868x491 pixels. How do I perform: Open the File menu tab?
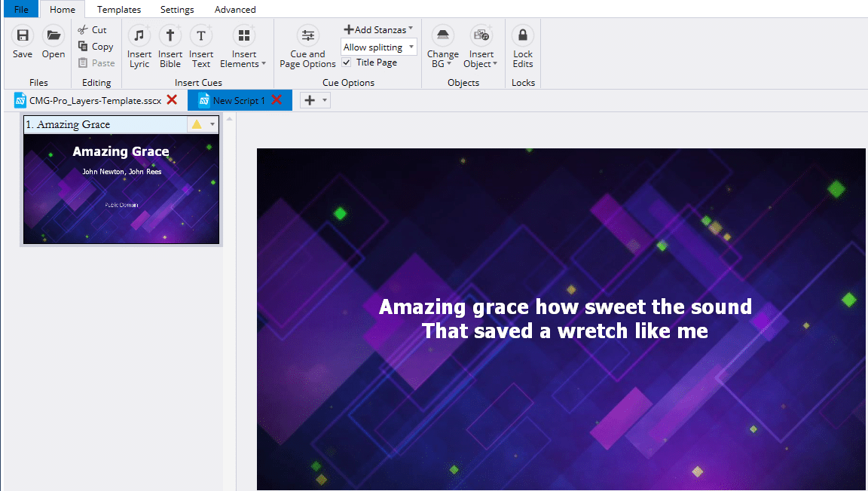21,9
